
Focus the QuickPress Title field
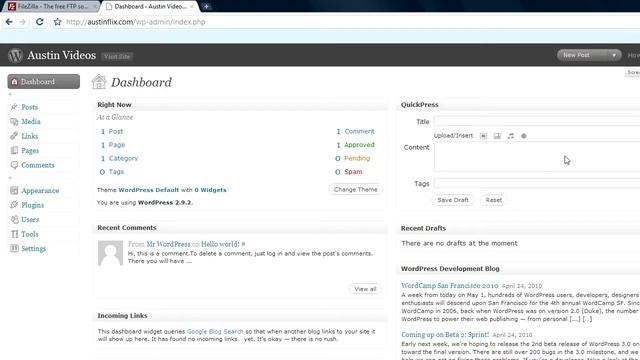click(x=537, y=121)
